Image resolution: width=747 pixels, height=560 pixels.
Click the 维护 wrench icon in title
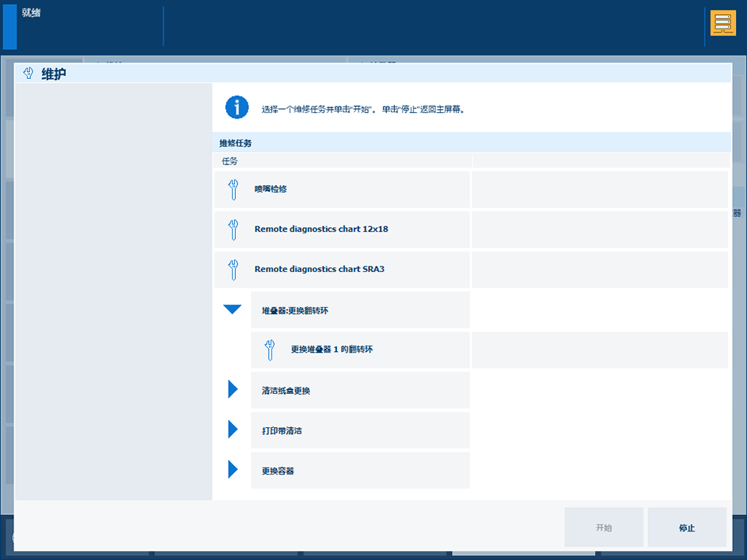[x=28, y=74]
